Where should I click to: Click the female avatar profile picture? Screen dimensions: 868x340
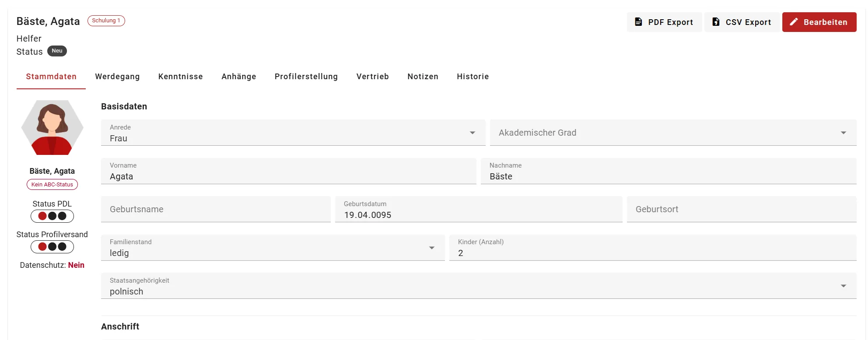point(52,127)
